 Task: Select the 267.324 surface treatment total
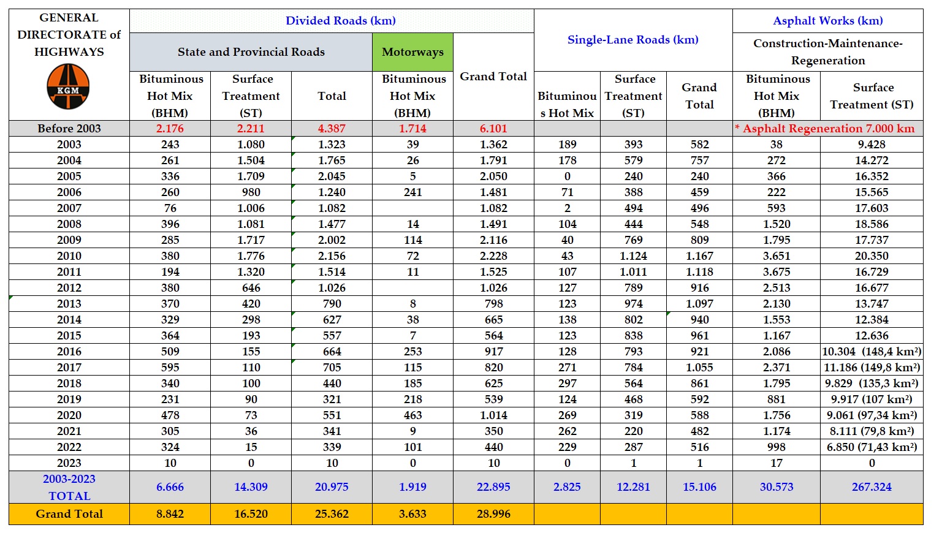click(871, 488)
